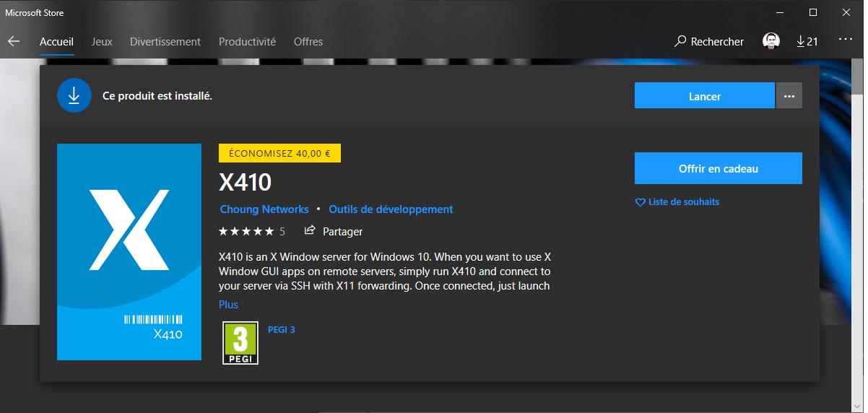Open the Divertissement tab
The height and width of the screenshot is (413, 868).
click(x=165, y=42)
